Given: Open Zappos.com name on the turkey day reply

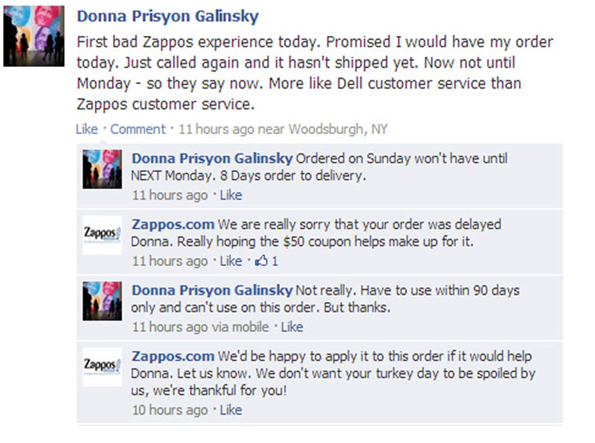Looking at the screenshot, I should tap(173, 356).
